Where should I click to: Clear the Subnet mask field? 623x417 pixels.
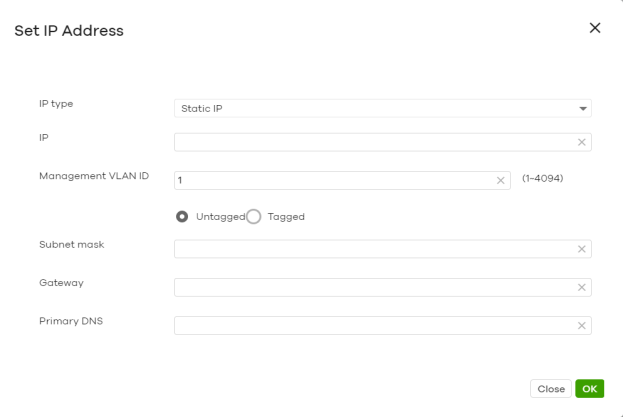581,249
